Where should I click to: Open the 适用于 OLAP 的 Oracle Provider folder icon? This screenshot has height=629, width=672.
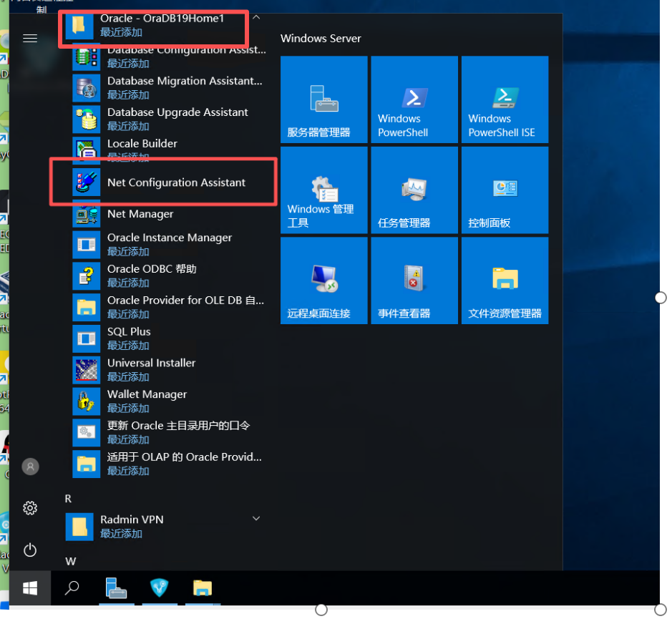86,464
